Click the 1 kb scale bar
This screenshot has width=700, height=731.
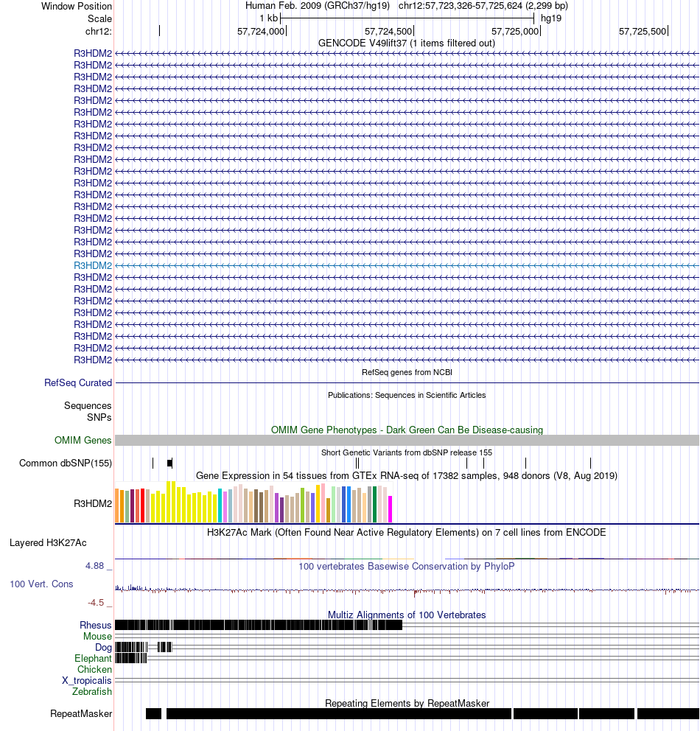point(407,18)
